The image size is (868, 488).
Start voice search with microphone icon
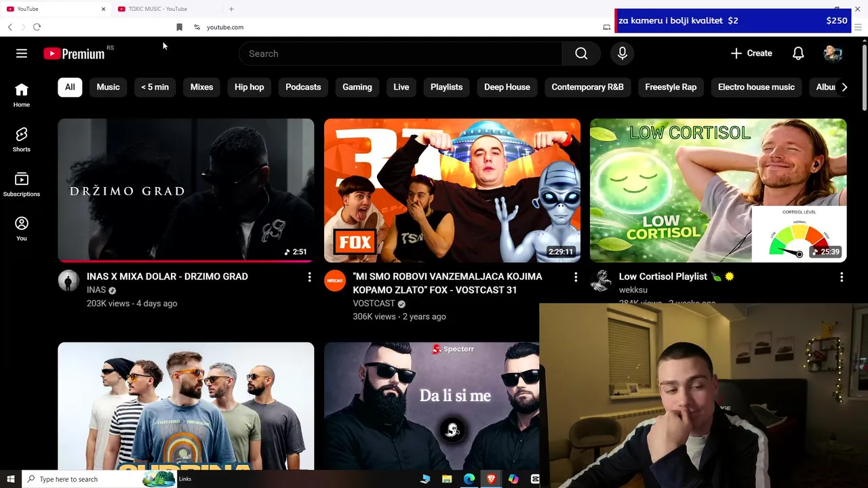(x=623, y=54)
